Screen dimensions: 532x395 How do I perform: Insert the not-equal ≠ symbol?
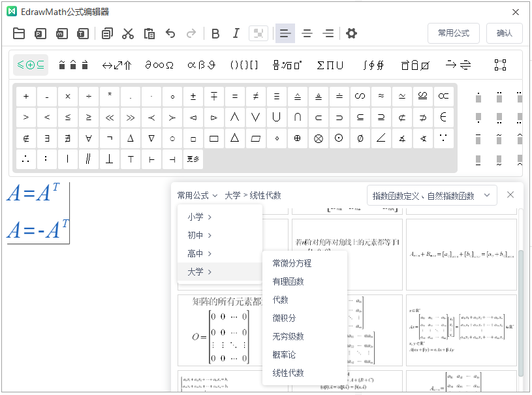pos(255,97)
